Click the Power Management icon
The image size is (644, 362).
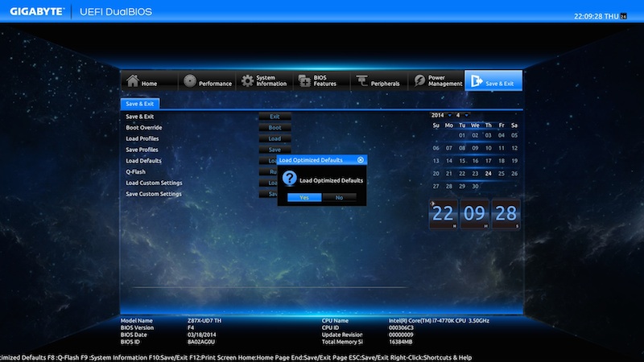click(419, 80)
